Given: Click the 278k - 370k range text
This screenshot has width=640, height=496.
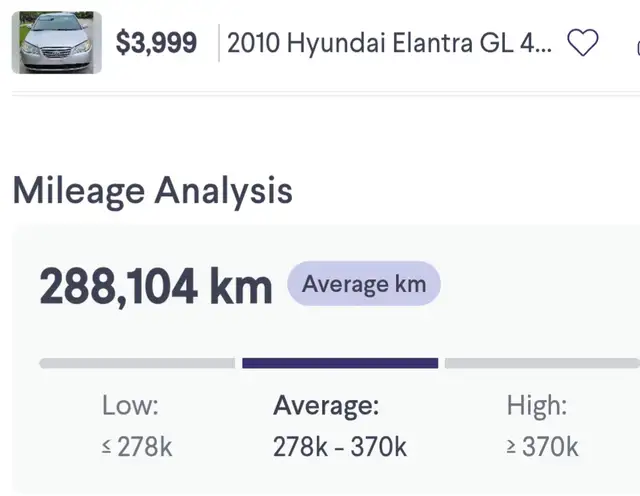Looking at the screenshot, I should [x=340, y=447].
